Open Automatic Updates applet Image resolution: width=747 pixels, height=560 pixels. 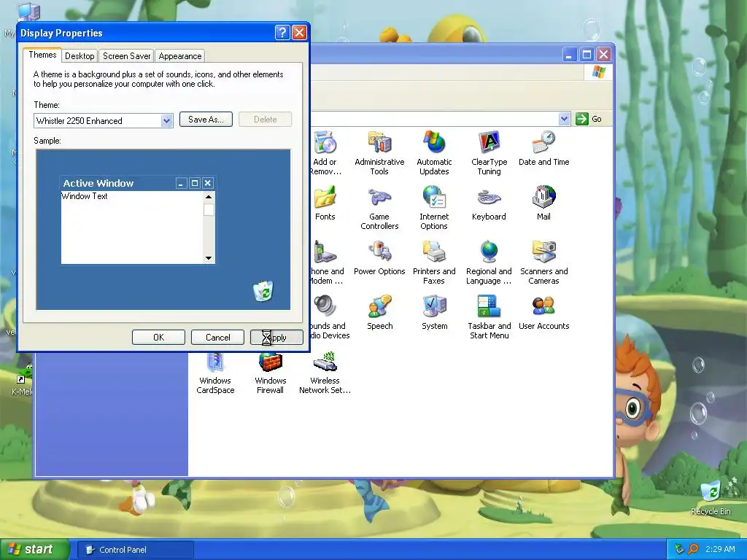[x=434, y=143]
